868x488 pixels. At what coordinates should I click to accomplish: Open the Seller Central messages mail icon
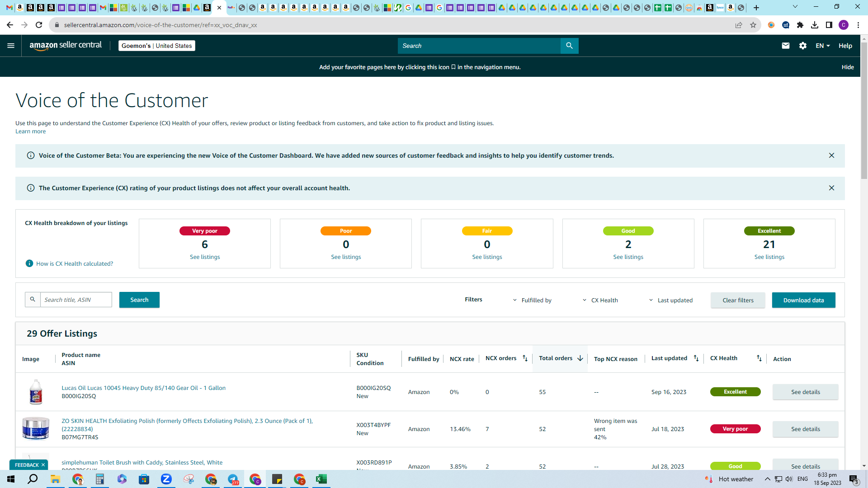pos(786,46)
